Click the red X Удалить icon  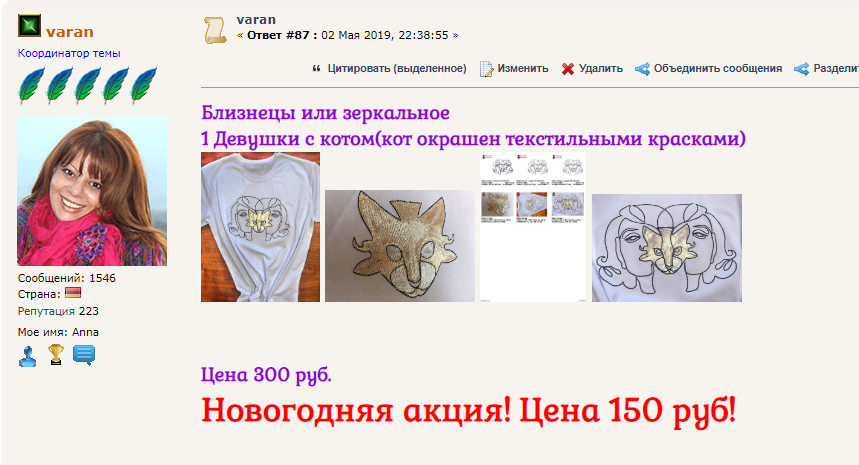[x=568, y=69]
